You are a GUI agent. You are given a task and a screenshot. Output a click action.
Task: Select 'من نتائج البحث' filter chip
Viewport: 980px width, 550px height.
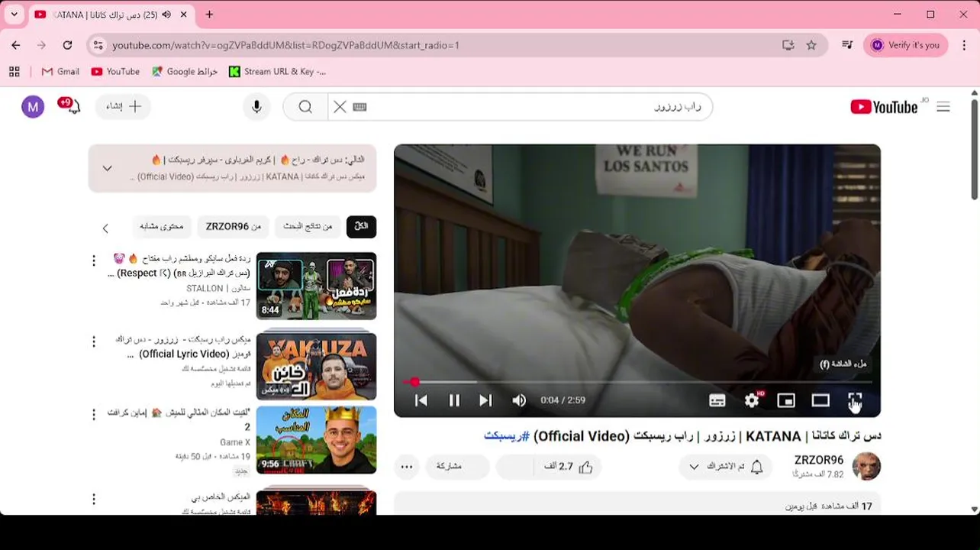308,226
